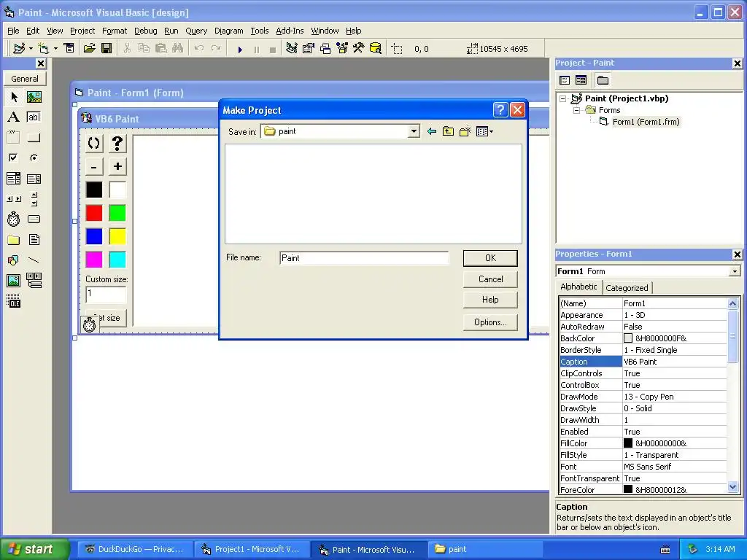
Task: Click View Code icon in Project panel
Action: [x=565, y=80]
